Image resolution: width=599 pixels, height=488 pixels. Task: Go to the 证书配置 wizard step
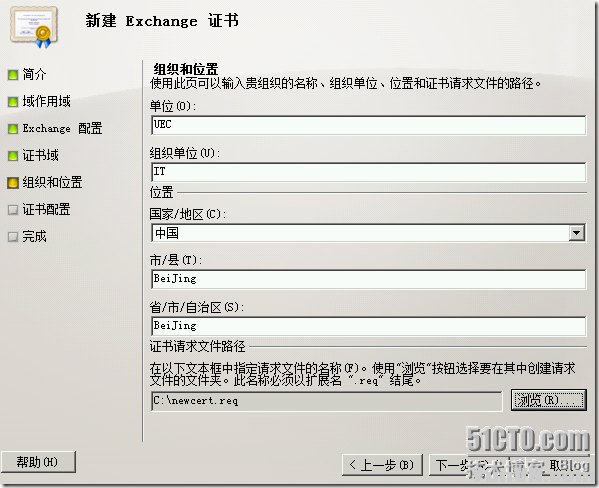[46, 209]
